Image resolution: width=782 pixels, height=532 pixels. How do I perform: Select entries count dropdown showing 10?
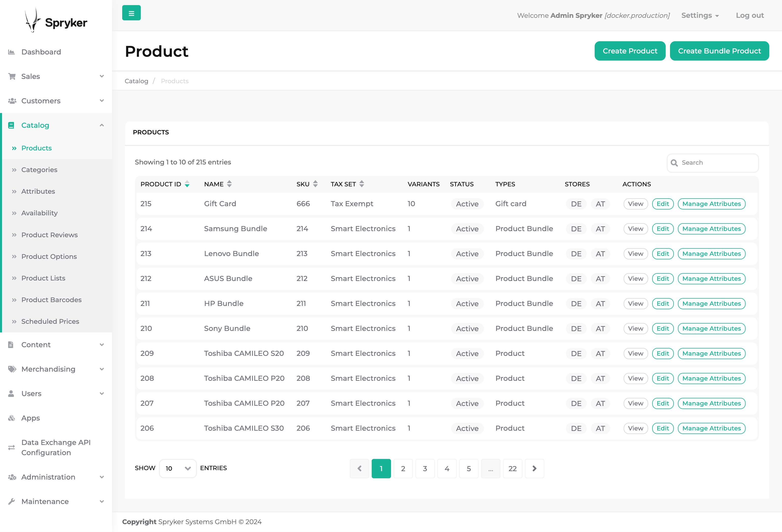[177, 468]
